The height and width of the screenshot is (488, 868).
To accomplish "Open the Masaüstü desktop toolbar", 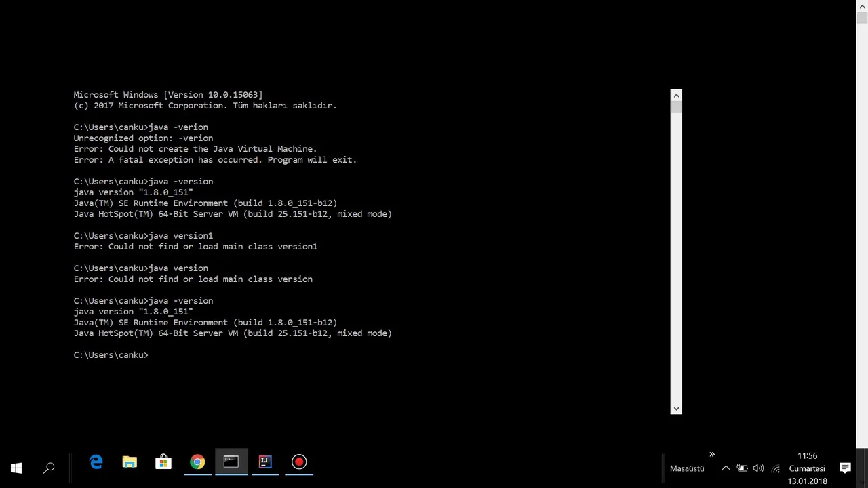I will 687,468.
